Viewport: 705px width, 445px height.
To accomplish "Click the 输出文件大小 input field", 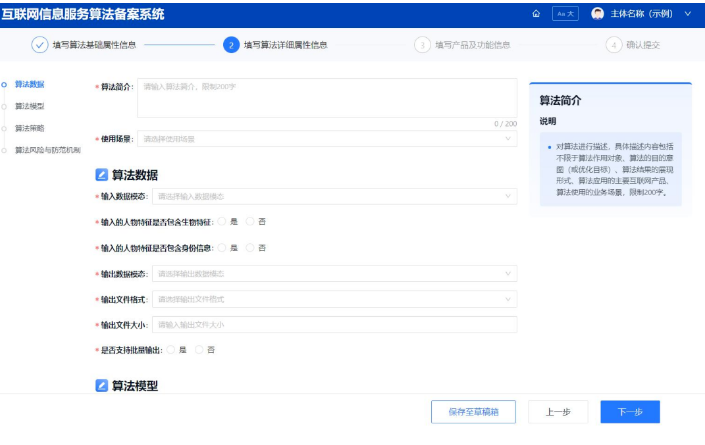I will coord(334,324).
